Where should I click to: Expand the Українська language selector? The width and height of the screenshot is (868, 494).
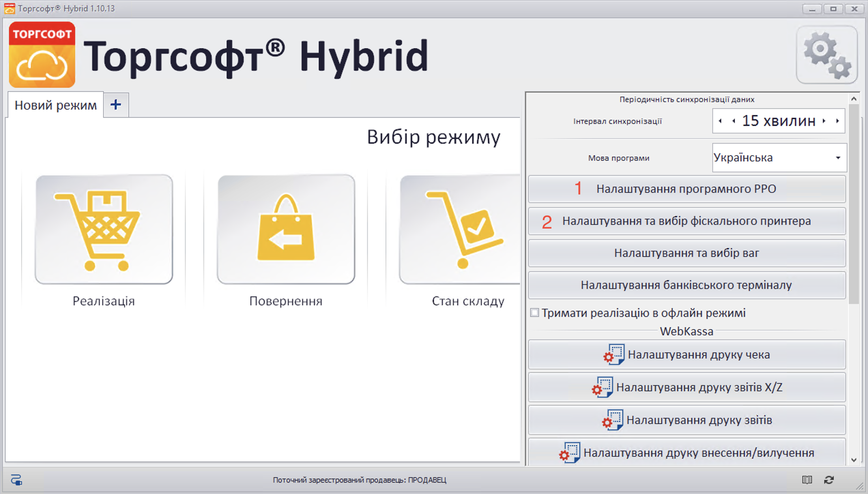pos(839,158)
